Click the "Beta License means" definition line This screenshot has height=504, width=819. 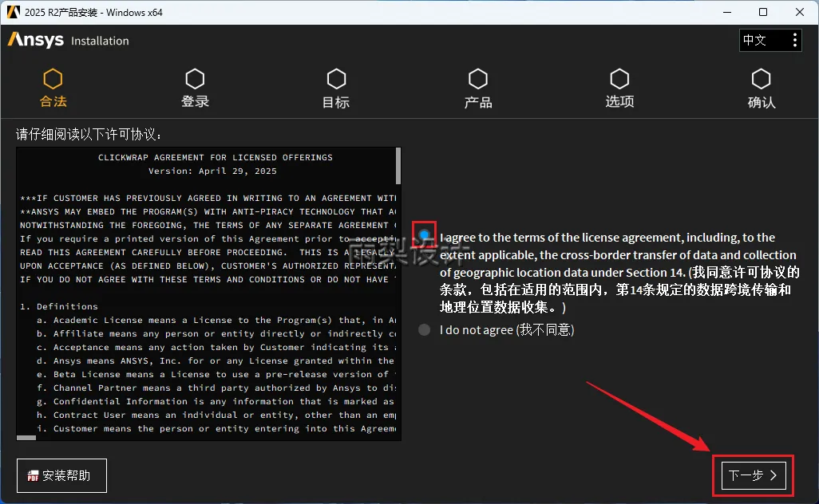[217, 374]
